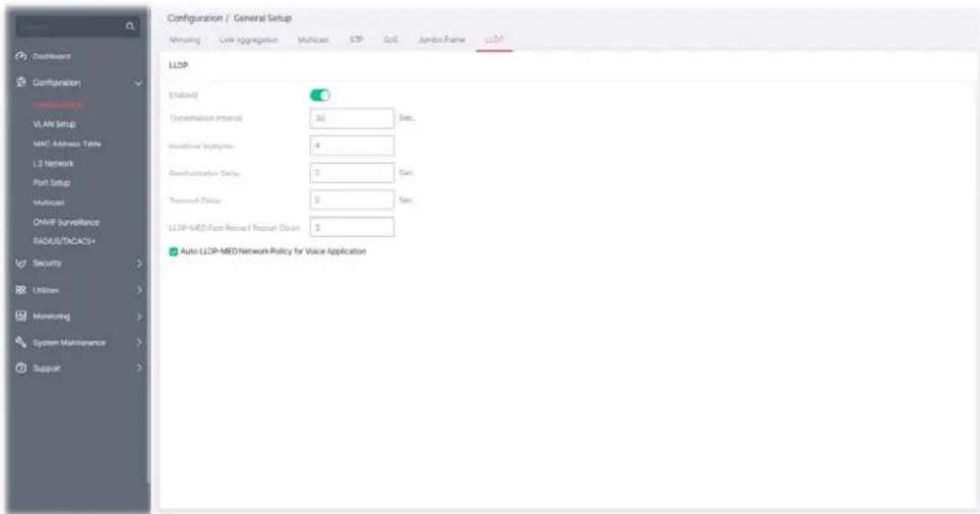Click the Configuration breadcrumb text
The image size is (980, 514).
coord(195,18)
